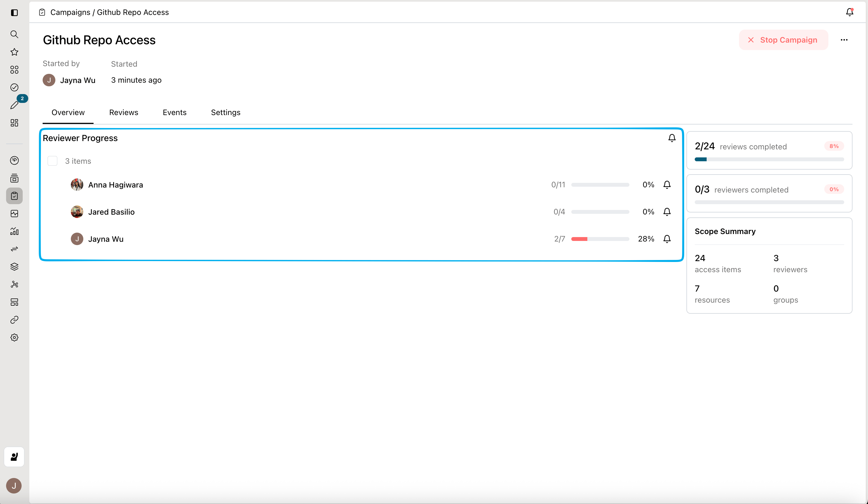The height and width of the screenshot is (504, 868).
Task: Open Jayna Wu reviewer row name
Action: (x=106, y=239)
